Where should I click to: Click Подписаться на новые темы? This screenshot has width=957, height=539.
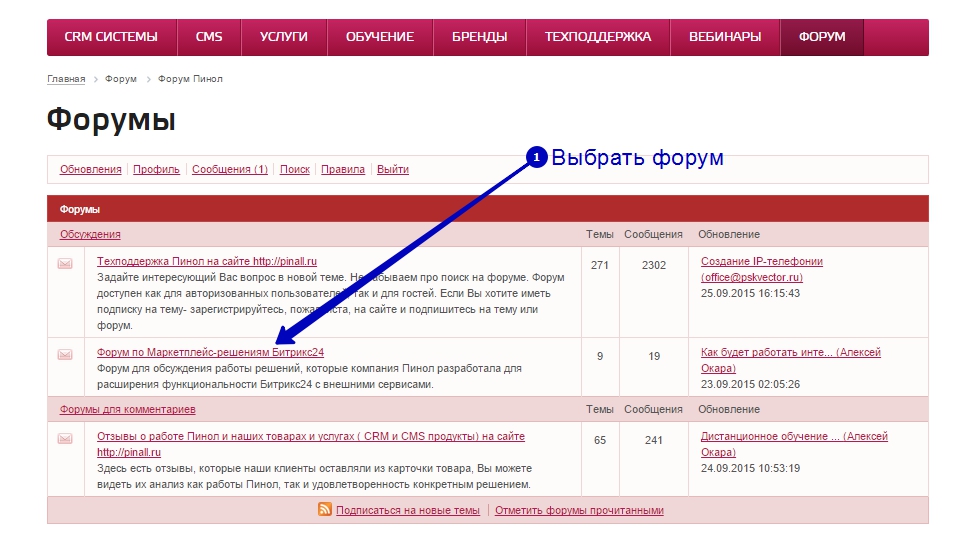click(408, 510)
